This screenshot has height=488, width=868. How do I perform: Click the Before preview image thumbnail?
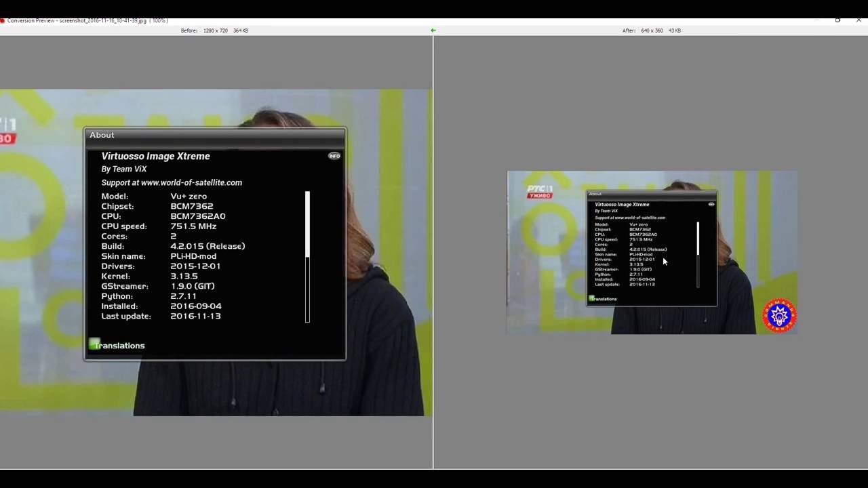click(x=216, y=252)
